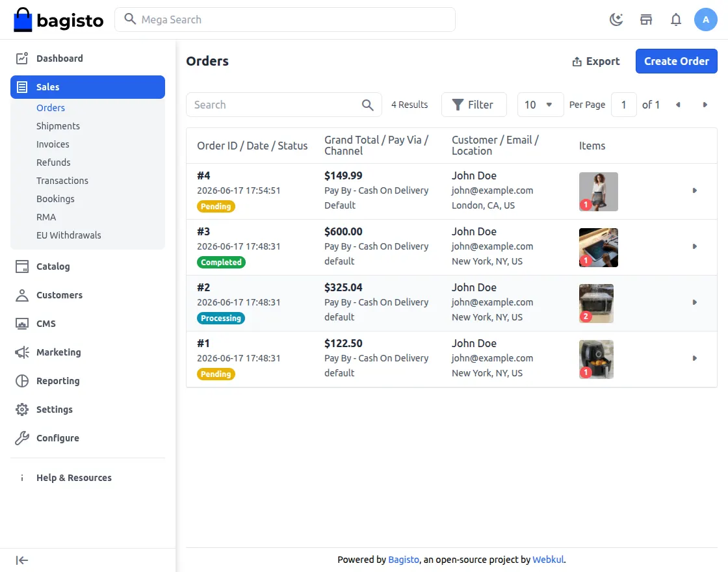Click the $600.00 grand total

(343, 231)
